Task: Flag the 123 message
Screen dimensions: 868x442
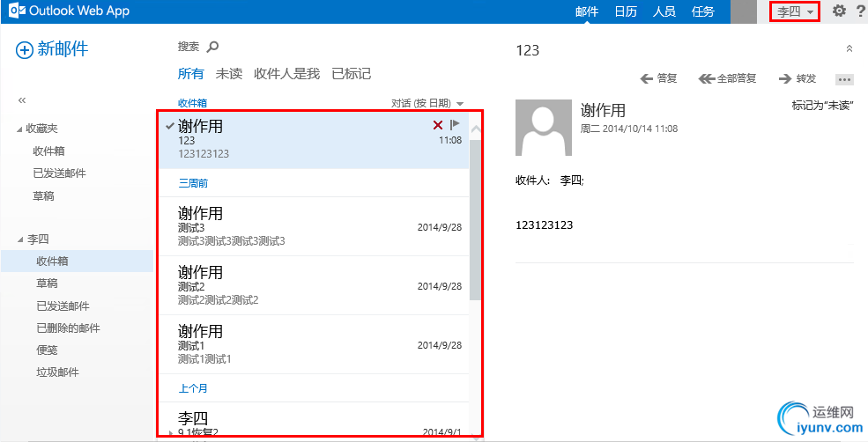Action: pos(455,124)
